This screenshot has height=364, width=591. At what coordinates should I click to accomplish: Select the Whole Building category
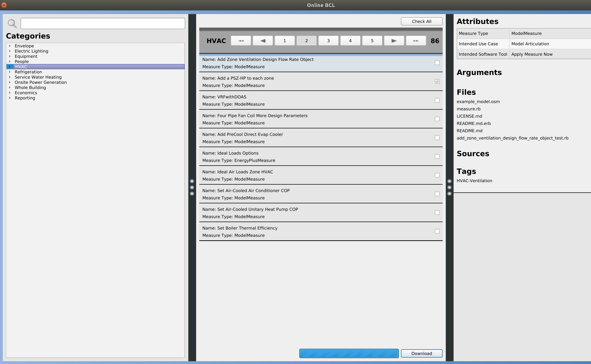click(x=30, y=87)
